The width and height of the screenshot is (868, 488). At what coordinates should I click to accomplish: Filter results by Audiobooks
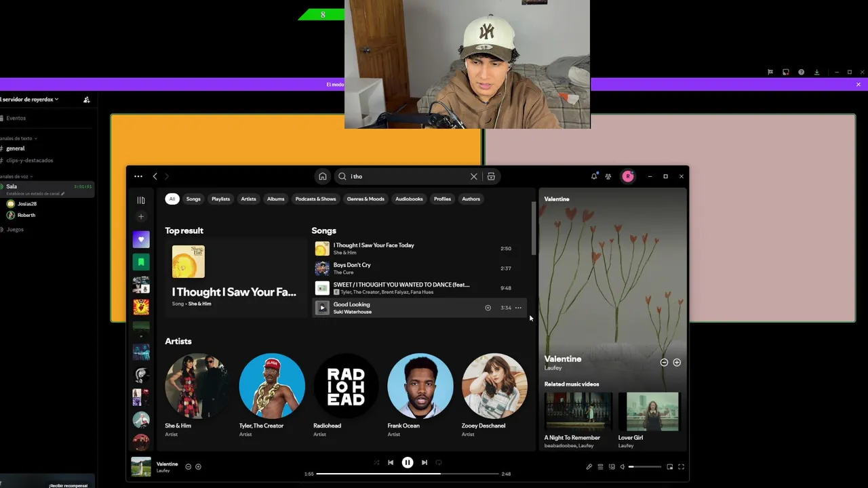(409, 199)
